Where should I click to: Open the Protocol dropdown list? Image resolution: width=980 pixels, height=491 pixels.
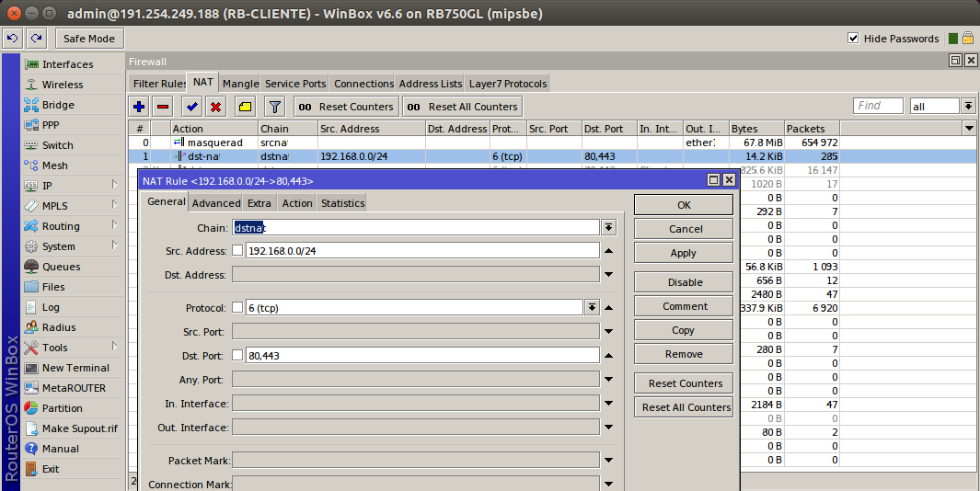click(592, 307)
